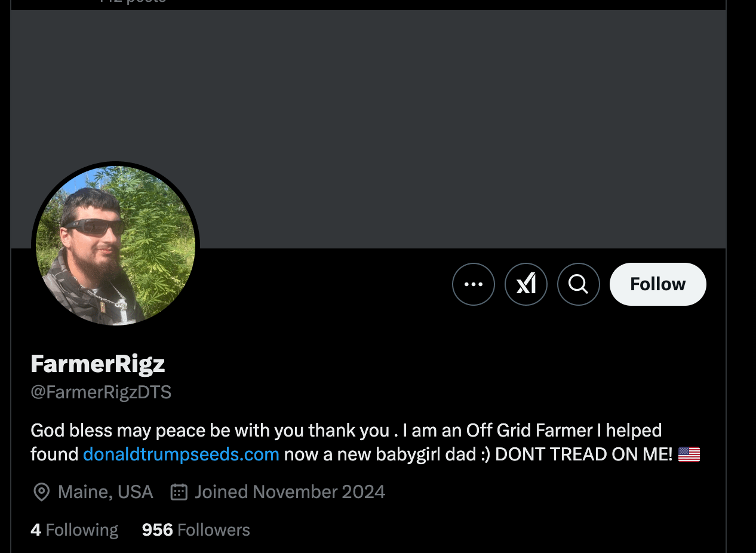756x553 pixels.
Task: Click the American flag emoji in bio
Action: 689,455
